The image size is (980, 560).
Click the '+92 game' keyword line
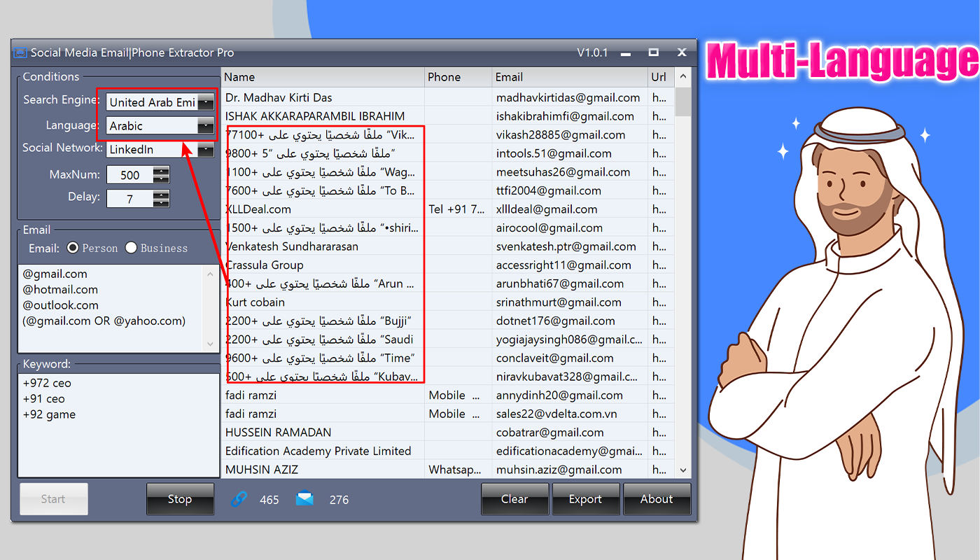tap(49, 414)
